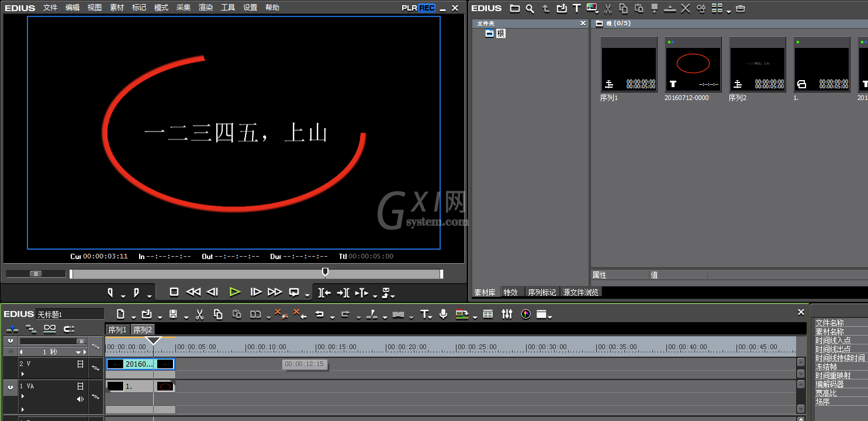Add a cut point at the cursor
The image size is (868, 421).
click(371, 314)
